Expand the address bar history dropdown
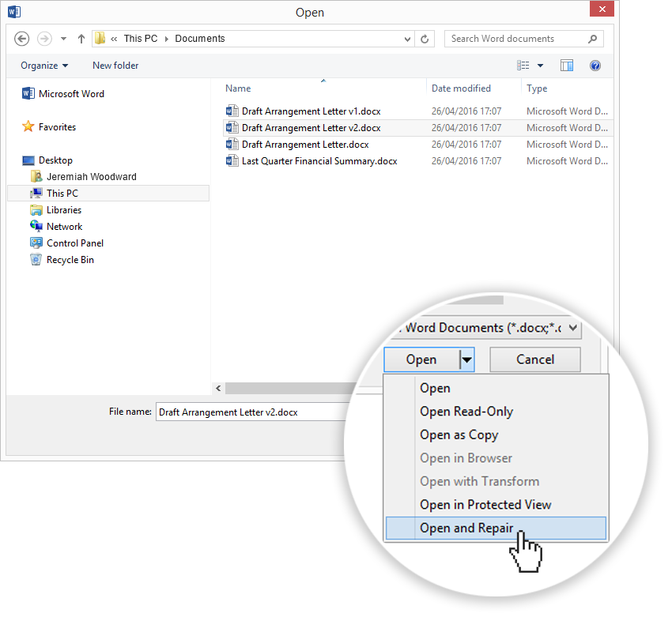672x617 pixels. (407, 40)
